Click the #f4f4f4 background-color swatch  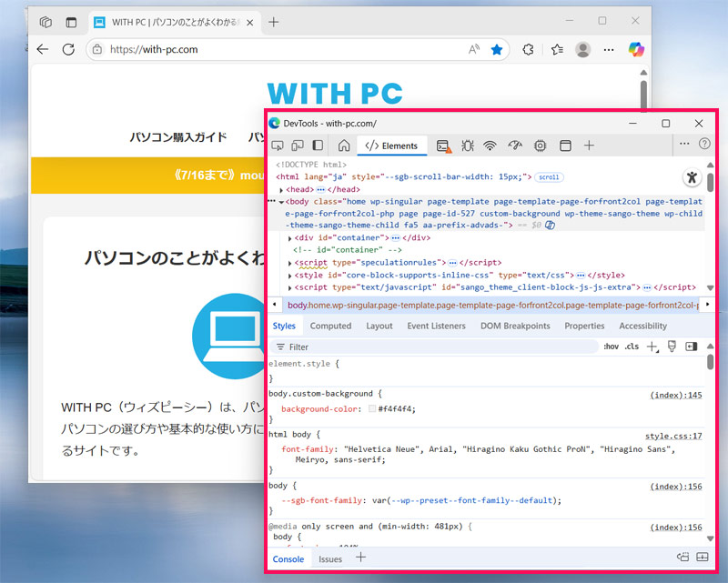click(x=372, y=408)
